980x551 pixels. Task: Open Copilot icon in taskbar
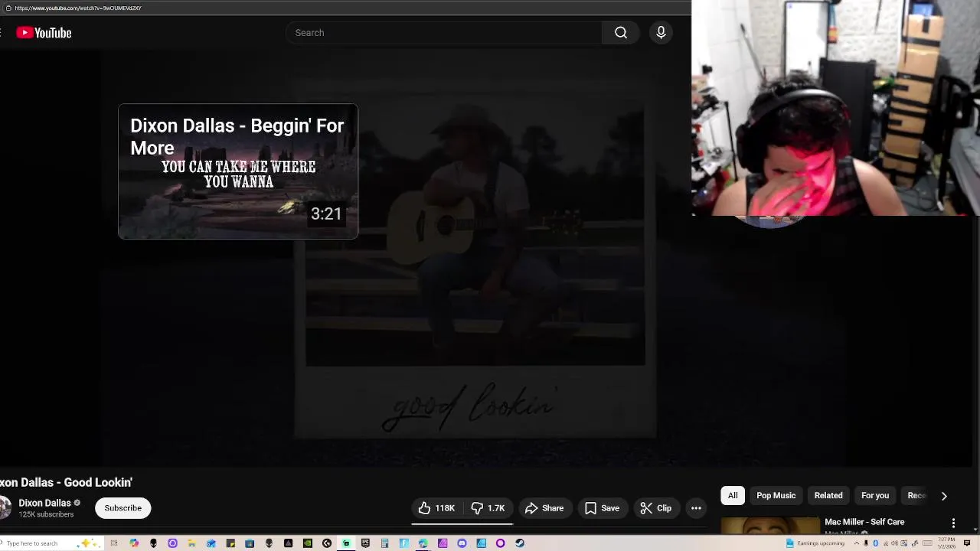point(134,543)
